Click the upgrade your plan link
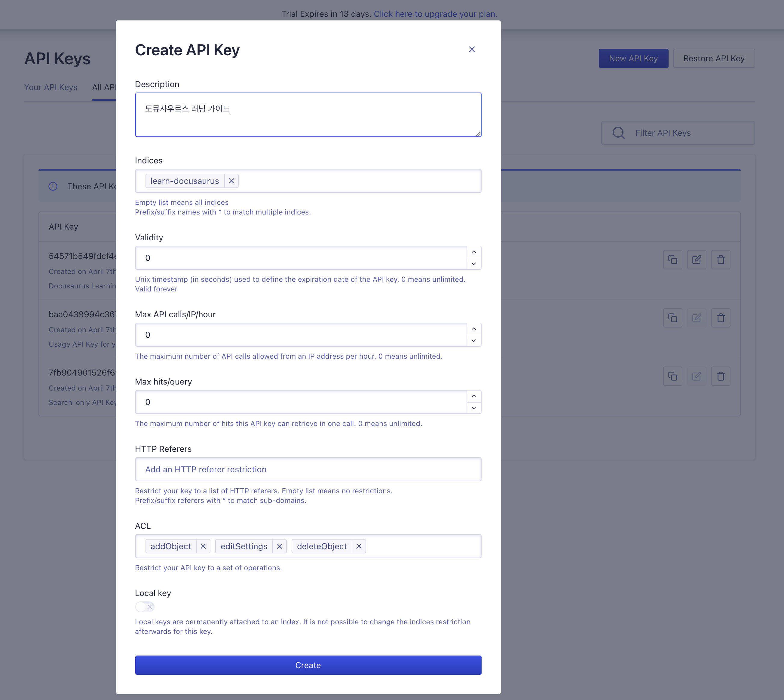The height and width of the screenshot is (700, 784). click(435, 14)
